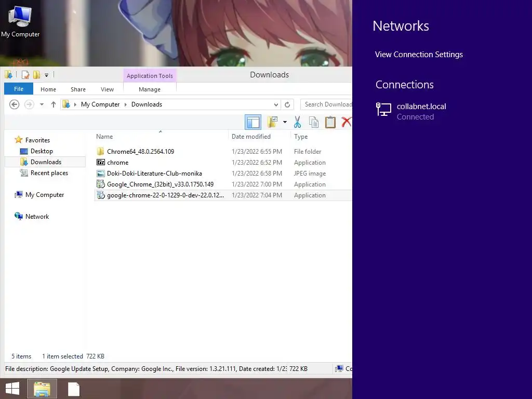Screen dimensions: 532x399
Task: Switch to the Home ribbon tab
Action: 48,89
